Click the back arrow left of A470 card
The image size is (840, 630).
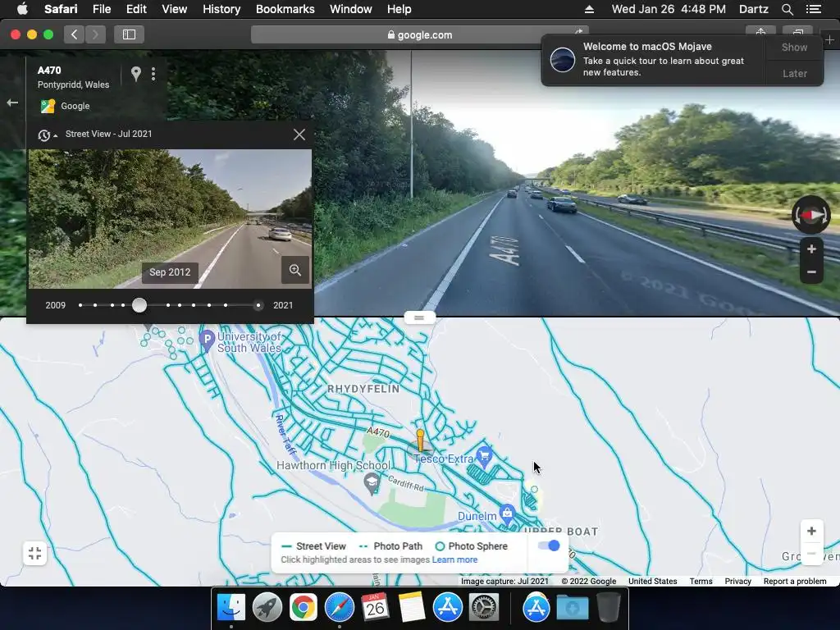[x=12, y=103]
